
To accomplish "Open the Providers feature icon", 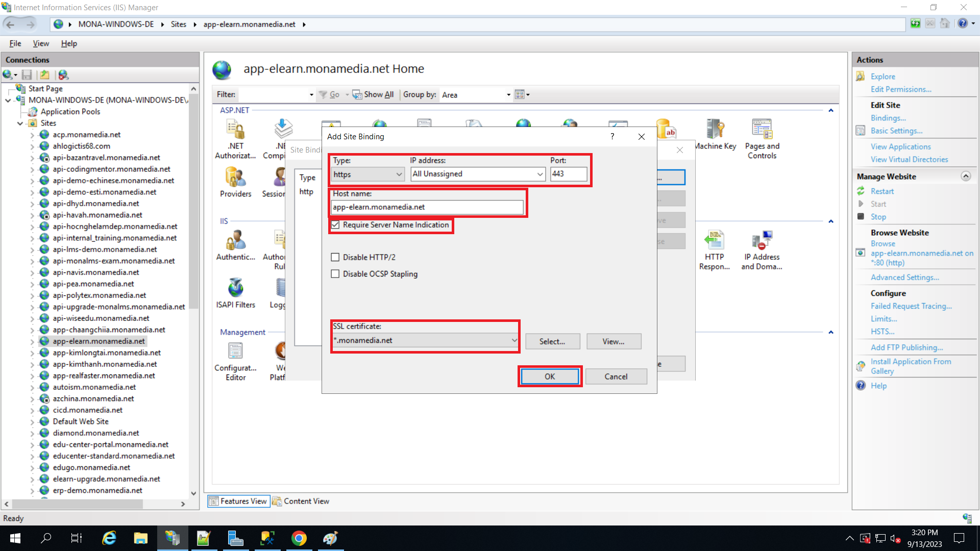I will coord(235,182).
